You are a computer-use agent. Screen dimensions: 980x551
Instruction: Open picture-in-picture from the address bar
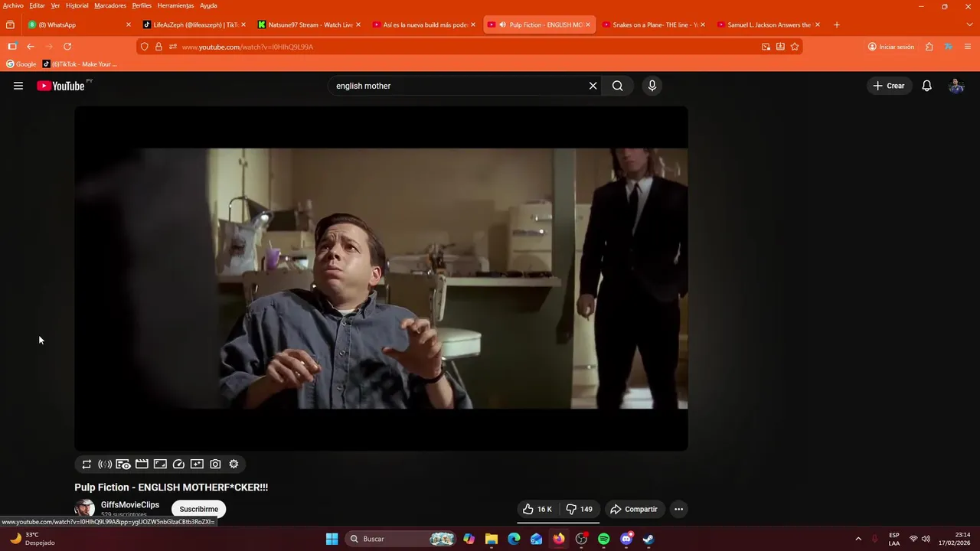coord(766,47)
